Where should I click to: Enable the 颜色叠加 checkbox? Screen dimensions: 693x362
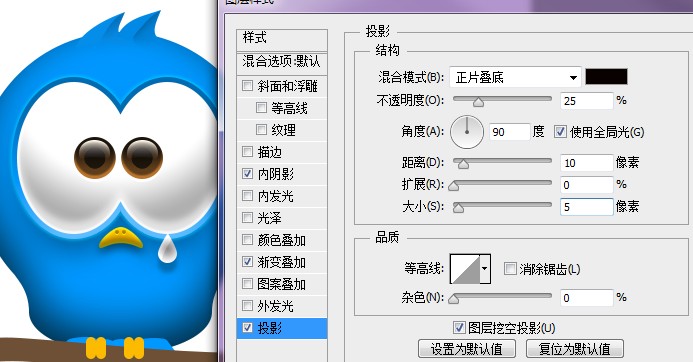248,240
